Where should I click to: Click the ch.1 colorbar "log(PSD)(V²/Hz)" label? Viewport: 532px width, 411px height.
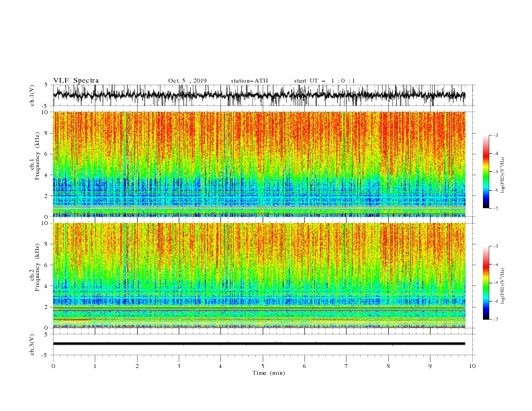tap(502, 175)
